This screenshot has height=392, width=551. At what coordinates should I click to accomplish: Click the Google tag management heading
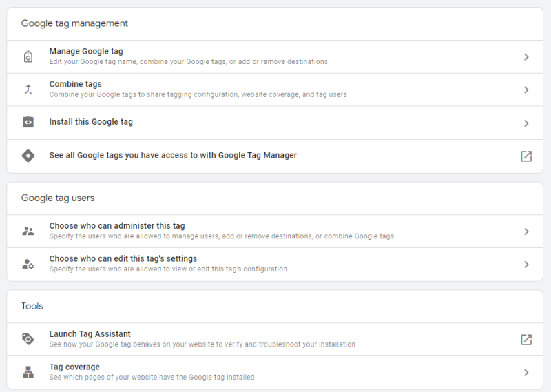click(x=74, y=23)
